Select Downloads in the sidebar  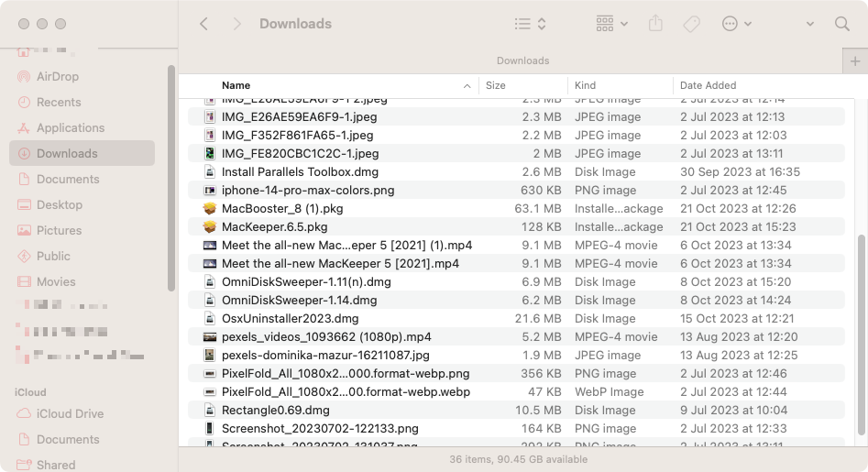point(82,153)
